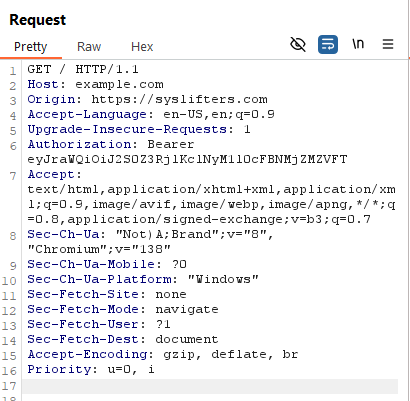Click the empty line 17 in editor
This screenshot has width=410, height=401.
tap(210, 386)
